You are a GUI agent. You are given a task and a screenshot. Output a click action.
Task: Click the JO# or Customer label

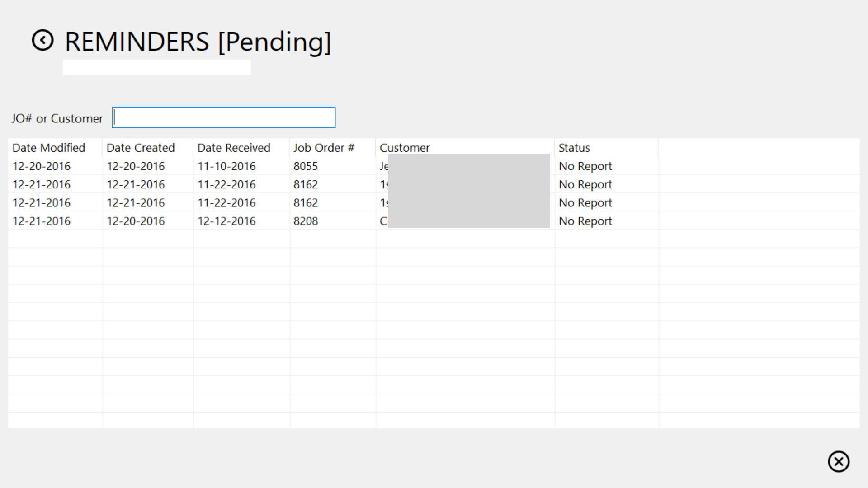tap(57, 118)
